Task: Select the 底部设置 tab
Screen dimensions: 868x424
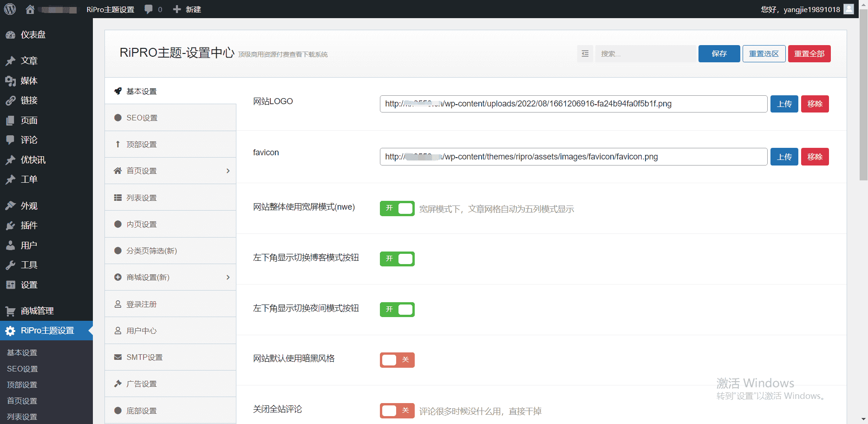Action: click(x=170, y=411)
